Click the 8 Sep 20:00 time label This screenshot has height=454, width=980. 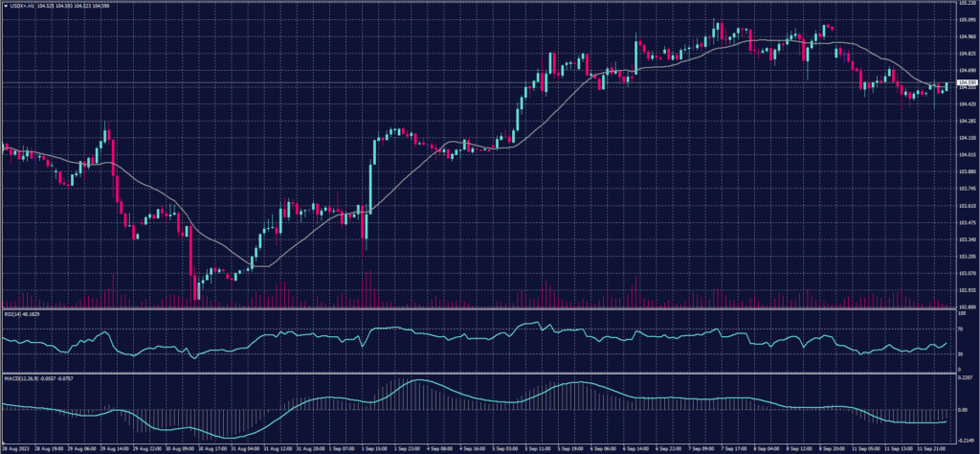pyautogui.click(x=829, y=447)
